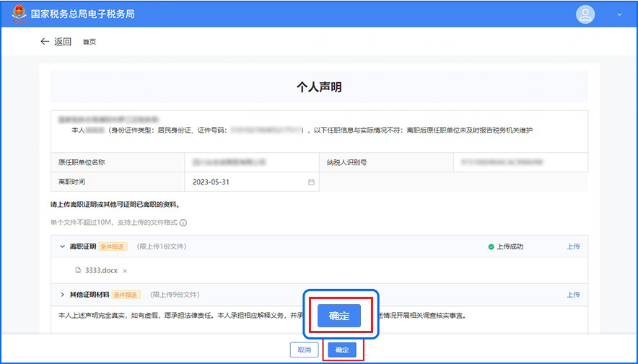
Task: Expand the account dropdown arrow in header
Action: coord(619,14)
